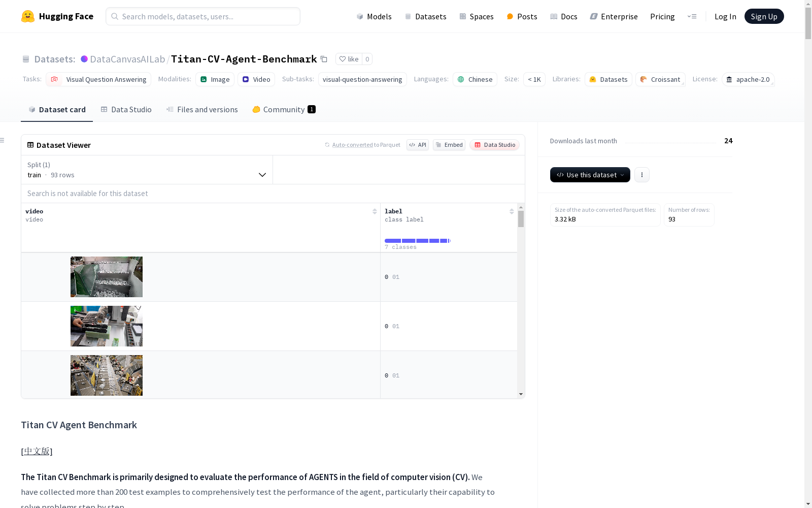Click the apache-2.0 license tag
This screenshot has height=508, width=812.
pos(748,79)
